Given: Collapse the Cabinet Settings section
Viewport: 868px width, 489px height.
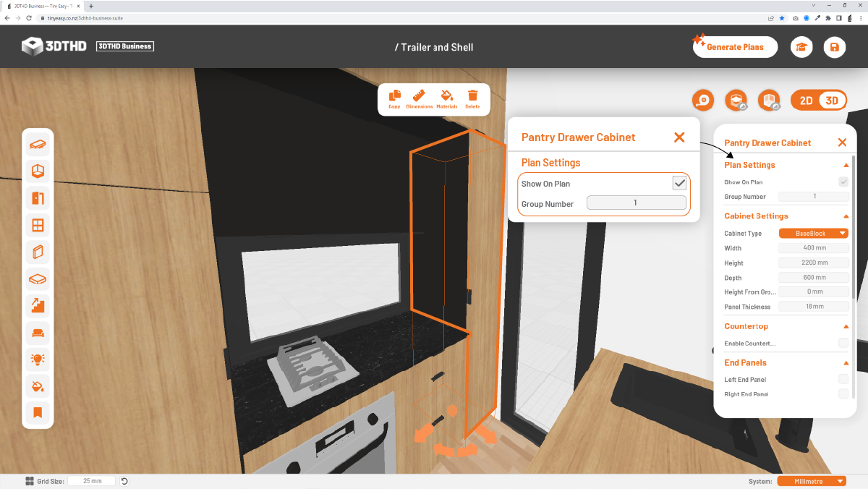Looking at the screenshot, I should tap(846, 216).
